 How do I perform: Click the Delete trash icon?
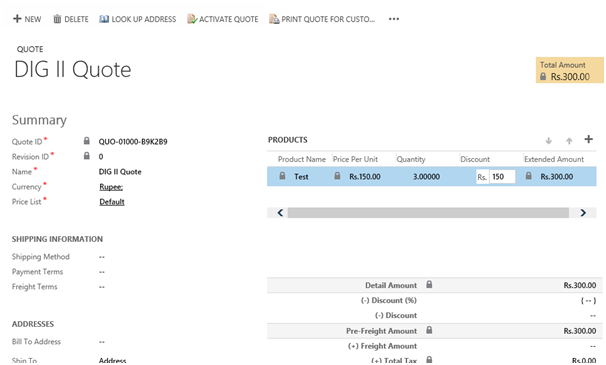click(57, 19)
